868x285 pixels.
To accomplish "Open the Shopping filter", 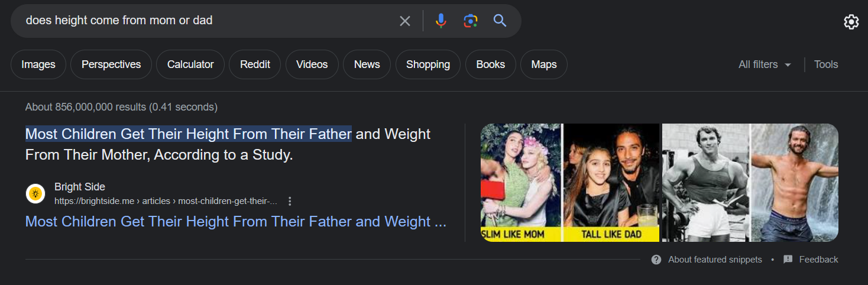I will (x=427, y=64).
